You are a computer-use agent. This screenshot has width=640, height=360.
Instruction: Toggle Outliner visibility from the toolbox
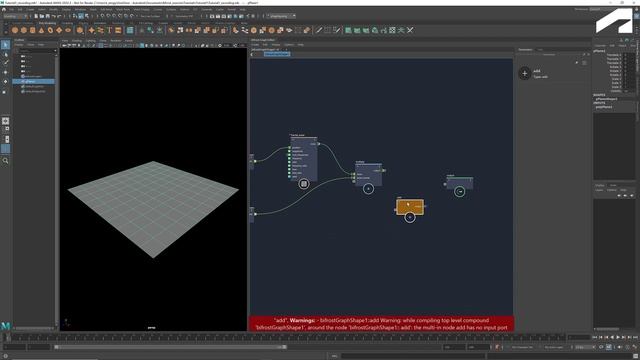(5, 149)
